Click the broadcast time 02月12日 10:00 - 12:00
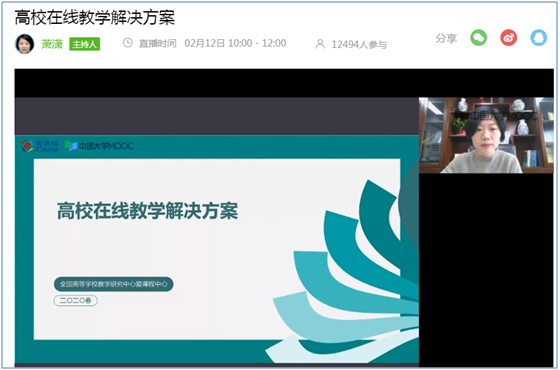This screenshot has height=370, width=560. 235,43
